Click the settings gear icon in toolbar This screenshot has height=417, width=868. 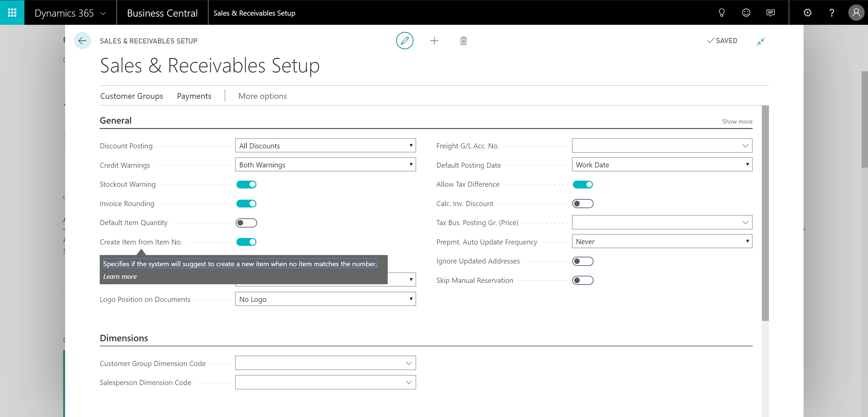pos(808,12)
